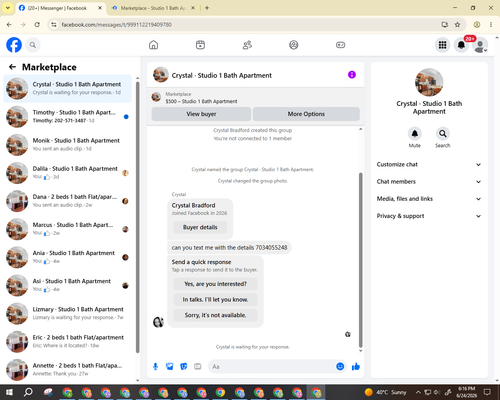The image size is (500, 400).
Task: Open Dana - 2 beds 1 bath conversation
Action: (67, 201)
